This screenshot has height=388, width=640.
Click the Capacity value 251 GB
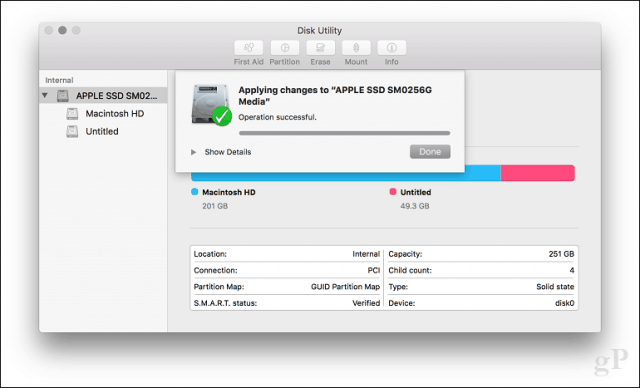tap(561, 254)
